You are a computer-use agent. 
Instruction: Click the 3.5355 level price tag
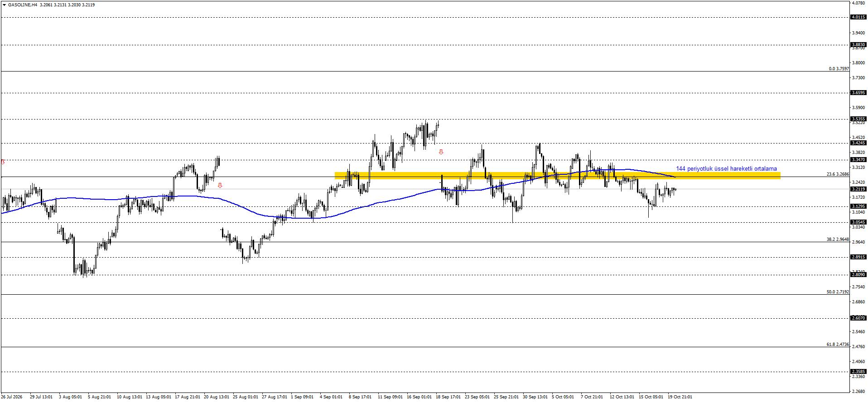pos(858,119)
